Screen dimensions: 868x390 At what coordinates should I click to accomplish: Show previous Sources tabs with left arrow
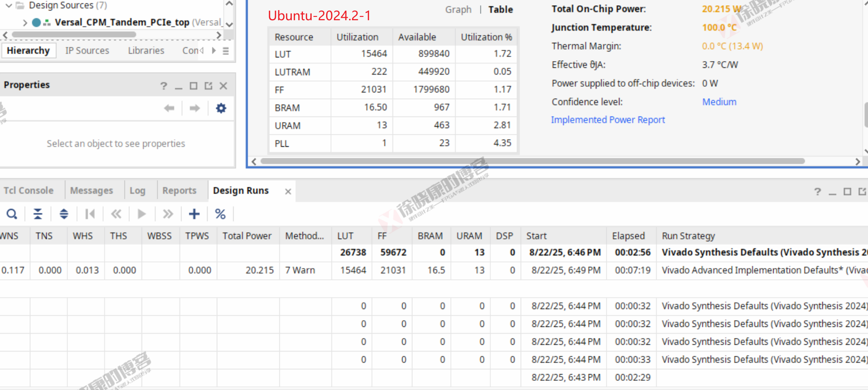pyautogui.click(x=202, y=51)
